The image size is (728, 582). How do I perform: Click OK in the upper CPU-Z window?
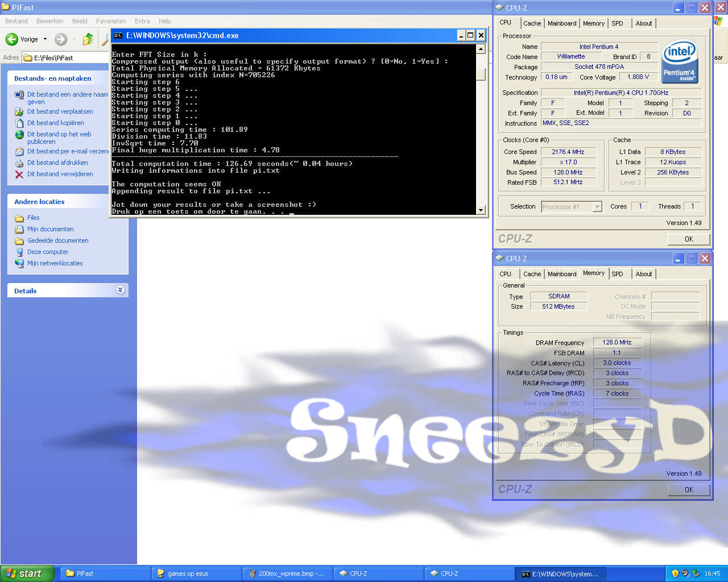coord(689,239)
